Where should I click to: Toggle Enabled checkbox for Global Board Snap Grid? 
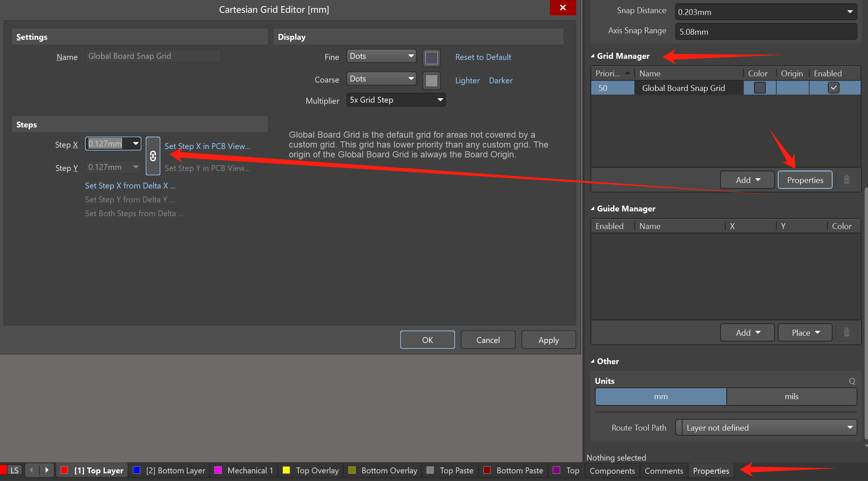[x=833, y=88]
